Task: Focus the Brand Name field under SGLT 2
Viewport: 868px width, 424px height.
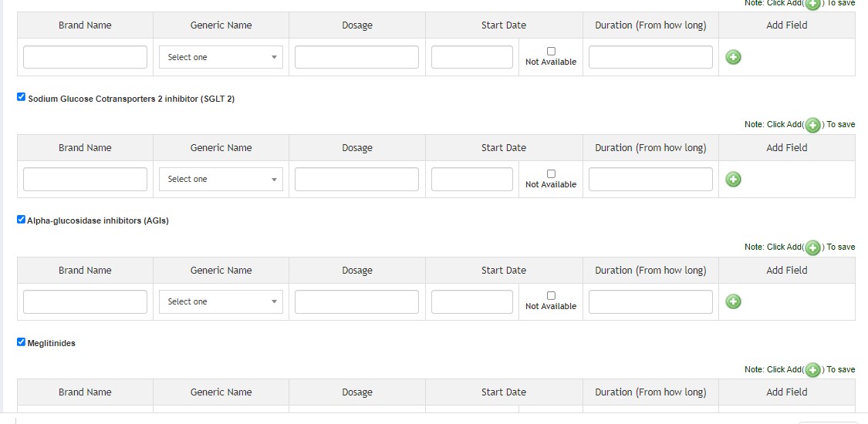Action: (x=85, y=180)
